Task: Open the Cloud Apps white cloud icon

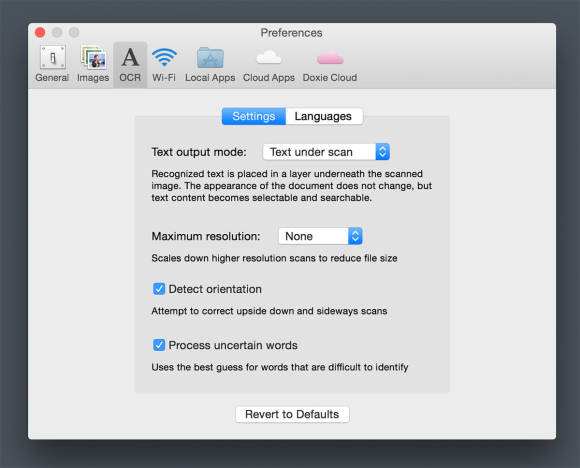Action: pyautogui.click(x=269, y=57)
